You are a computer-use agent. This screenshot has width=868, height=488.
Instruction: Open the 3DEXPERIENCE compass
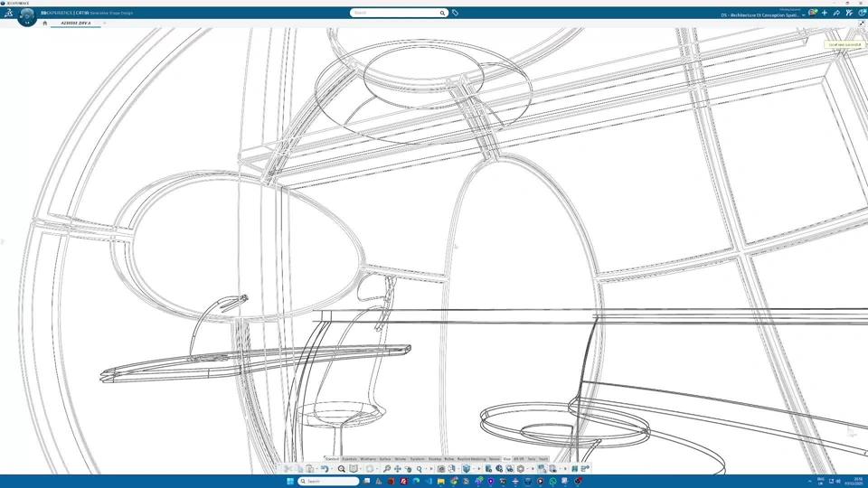coord(26,16)
